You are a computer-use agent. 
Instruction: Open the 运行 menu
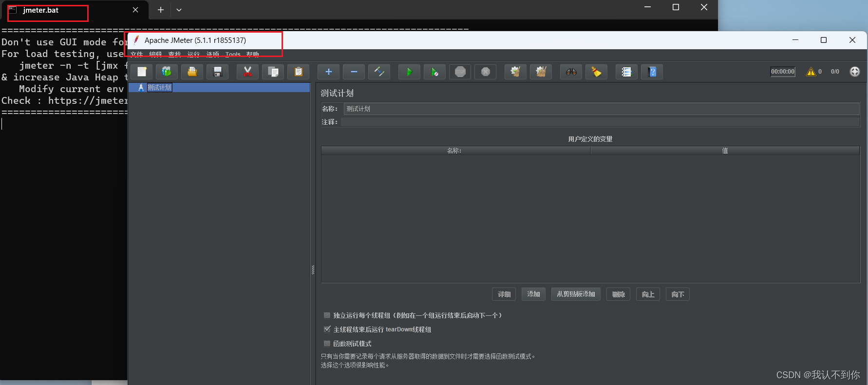(193, 54)
